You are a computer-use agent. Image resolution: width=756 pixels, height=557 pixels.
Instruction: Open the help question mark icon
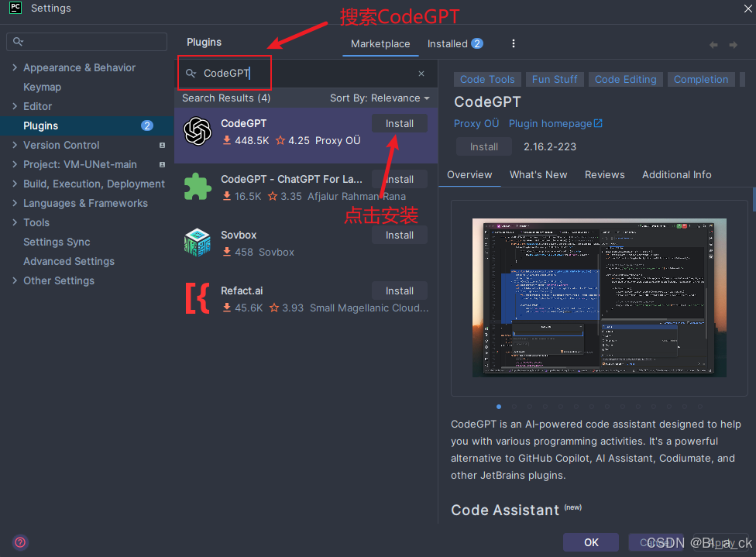click(x=19, y=542)
